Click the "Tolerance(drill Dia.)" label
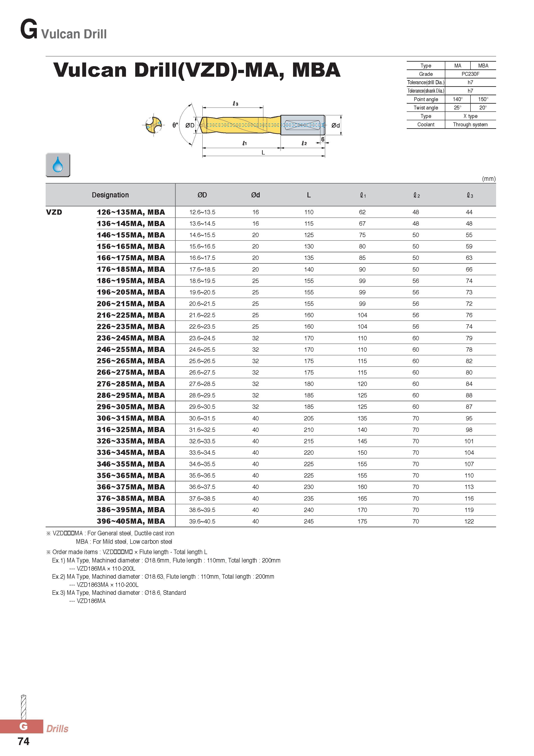This screenshot has height=756, width=534. [426, 82]
